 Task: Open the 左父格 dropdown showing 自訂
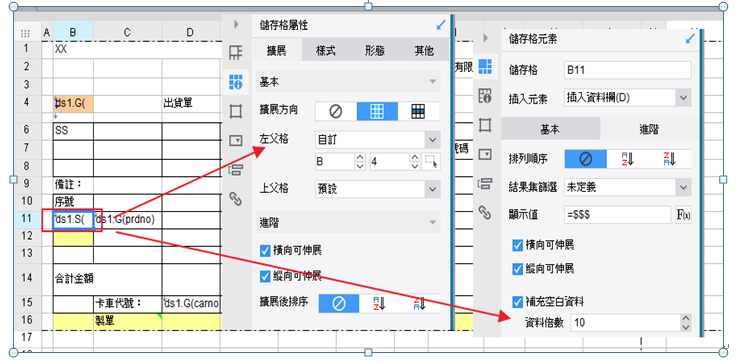coord(378,140)
